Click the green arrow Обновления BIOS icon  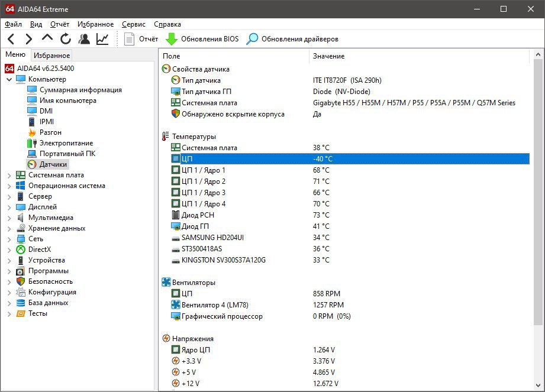[x=172, y=39]
